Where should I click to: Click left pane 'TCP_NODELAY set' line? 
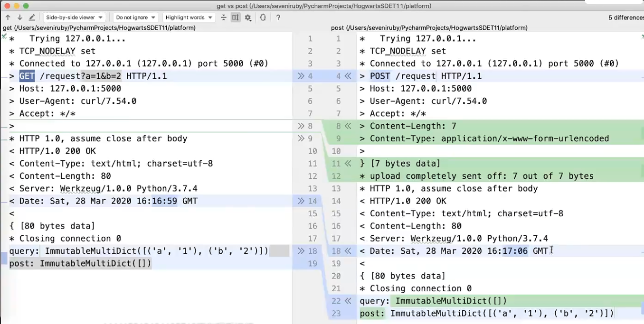click(x=52, y=51)
